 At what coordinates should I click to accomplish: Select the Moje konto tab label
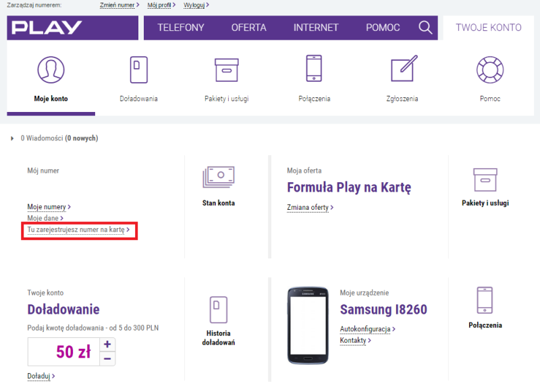pyautogui.click(x=51, y=99)
